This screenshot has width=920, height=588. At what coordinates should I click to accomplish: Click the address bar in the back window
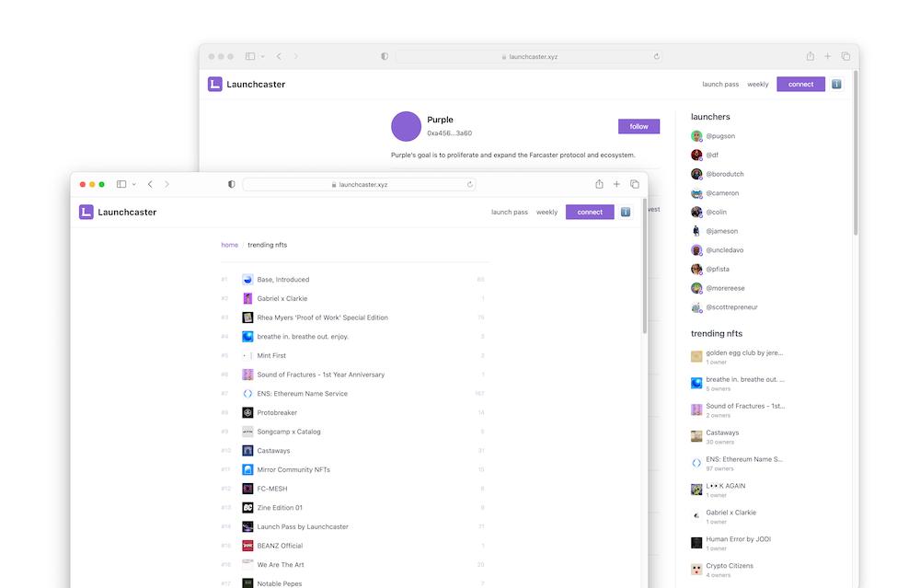pyautogui.click(x=530, y=56)
